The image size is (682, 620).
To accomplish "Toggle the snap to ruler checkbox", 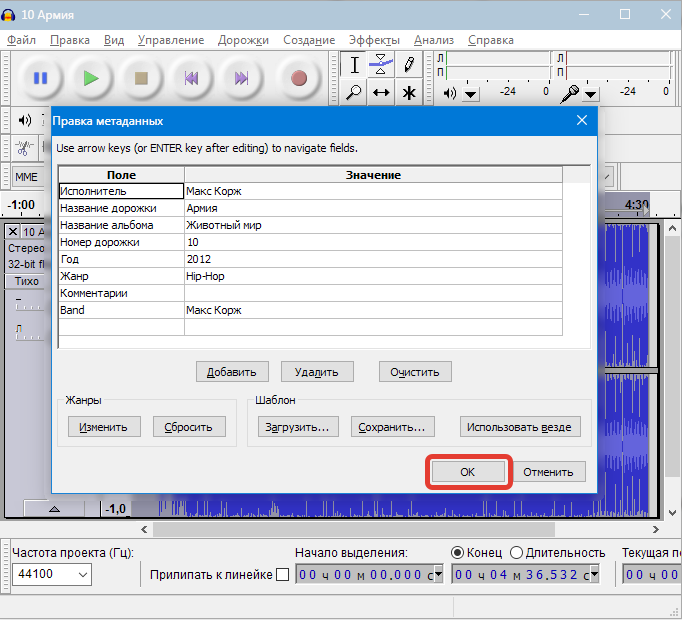I will tap(282, 574).
